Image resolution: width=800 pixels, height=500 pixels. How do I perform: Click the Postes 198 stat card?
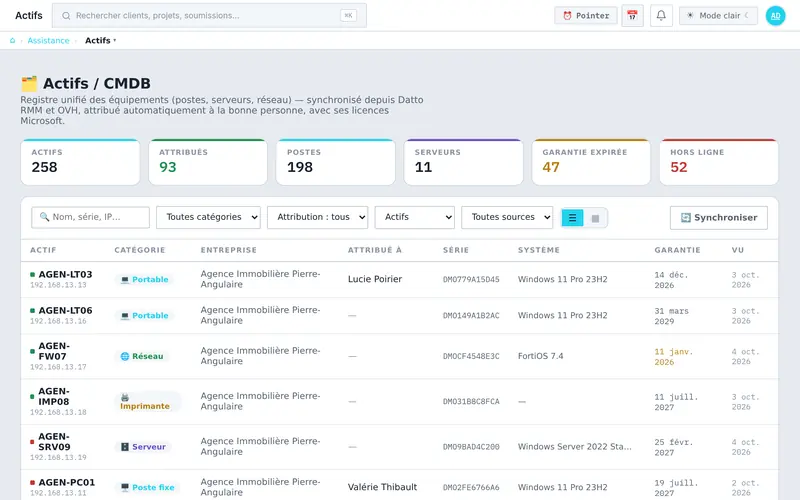point(336,162)
